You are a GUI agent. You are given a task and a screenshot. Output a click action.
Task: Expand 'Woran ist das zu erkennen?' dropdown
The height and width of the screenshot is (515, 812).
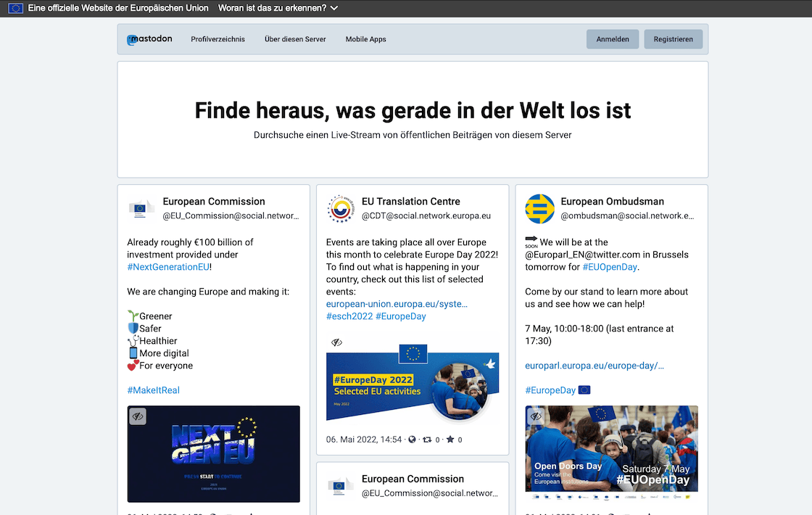coord(278,8)
